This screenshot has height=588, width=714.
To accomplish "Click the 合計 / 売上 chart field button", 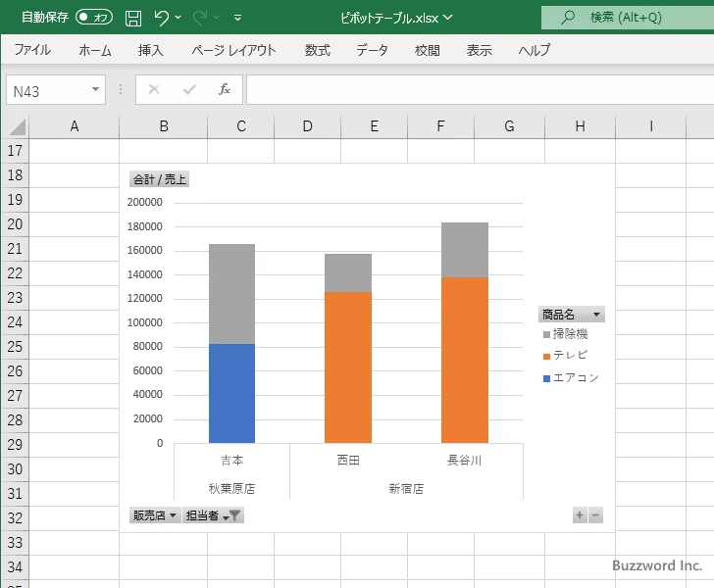I will coord(159,179).
